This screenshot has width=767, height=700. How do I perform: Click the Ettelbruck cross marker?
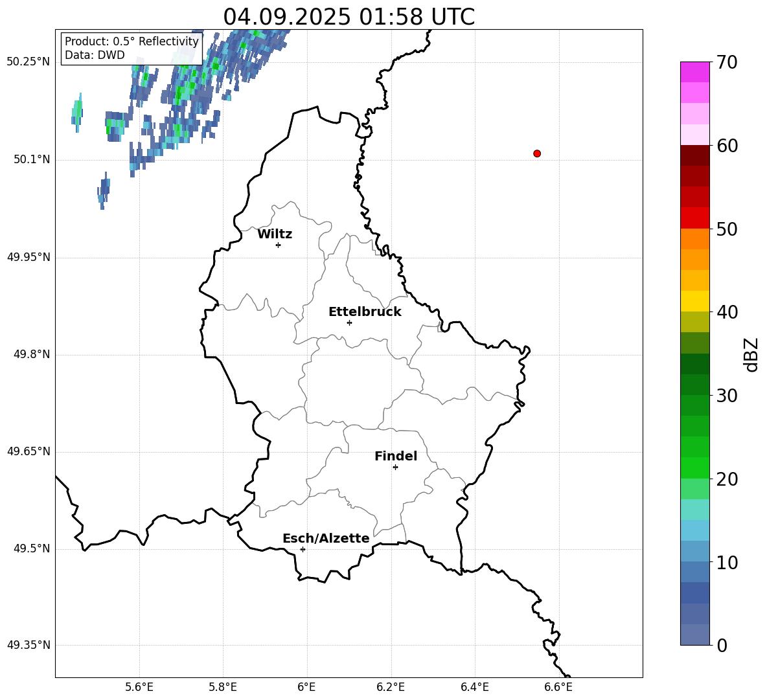349,322
